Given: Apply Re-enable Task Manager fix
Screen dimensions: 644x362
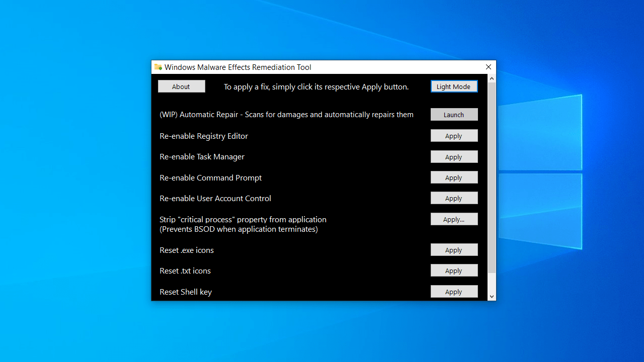Looking at the screenshot, I should click(x=454, y=157).
